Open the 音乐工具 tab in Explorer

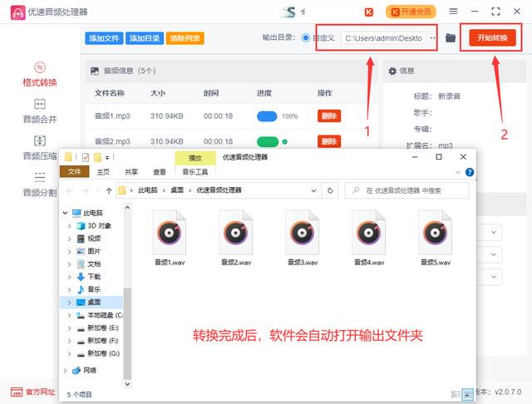[195, 171]
